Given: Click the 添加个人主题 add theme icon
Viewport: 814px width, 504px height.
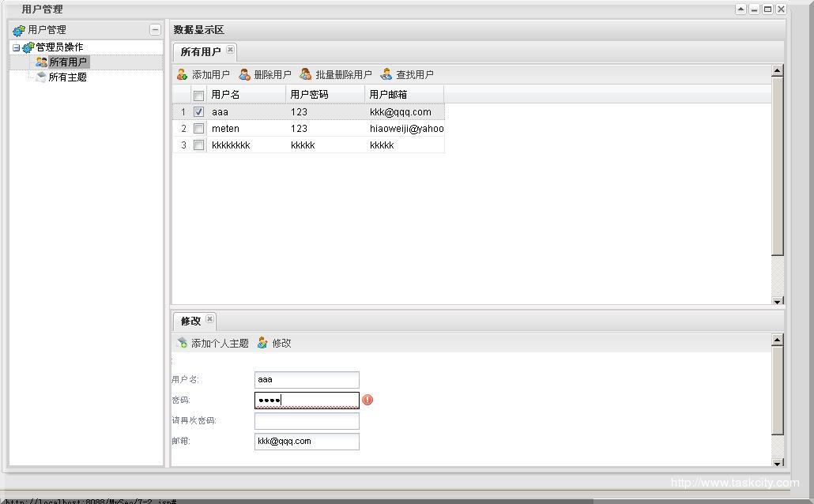Looking at the screenshot, I should [182, 343].
